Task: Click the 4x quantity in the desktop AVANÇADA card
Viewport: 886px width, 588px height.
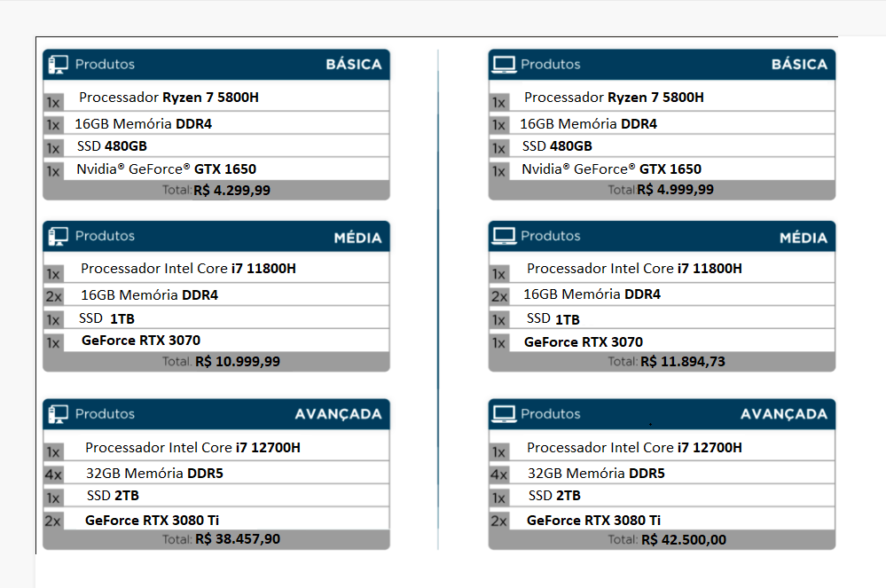Action: click(x=54, y=474)
